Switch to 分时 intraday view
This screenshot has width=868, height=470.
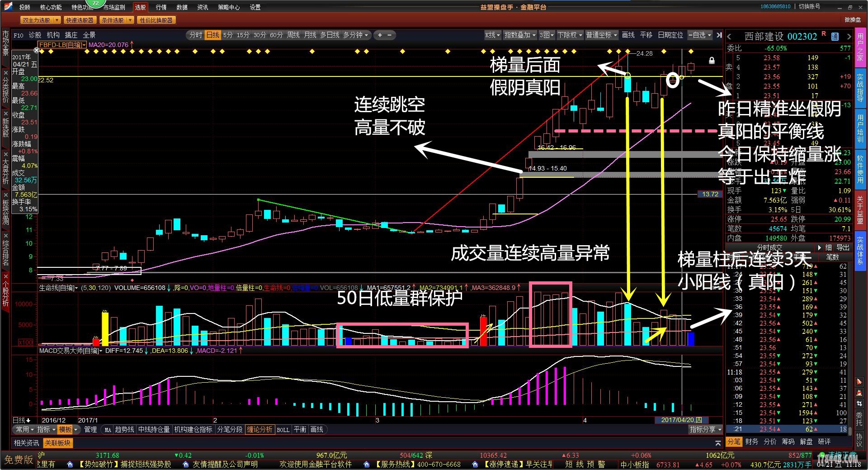(196, 35)
